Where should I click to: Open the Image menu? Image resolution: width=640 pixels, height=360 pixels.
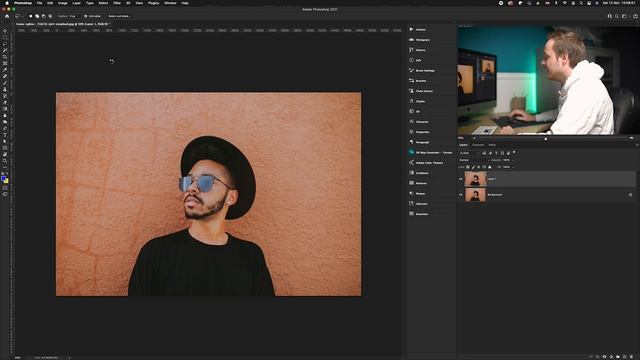62,3
